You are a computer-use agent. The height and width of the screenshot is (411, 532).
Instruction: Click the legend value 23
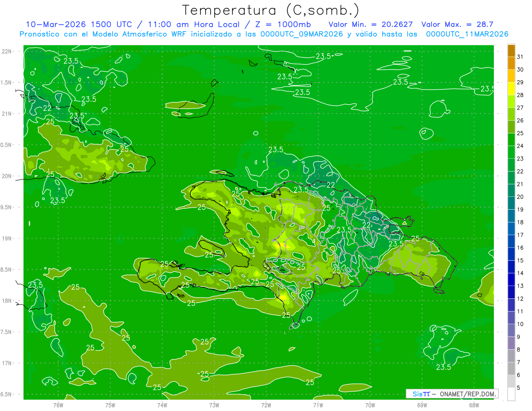[x=520, y=159]
